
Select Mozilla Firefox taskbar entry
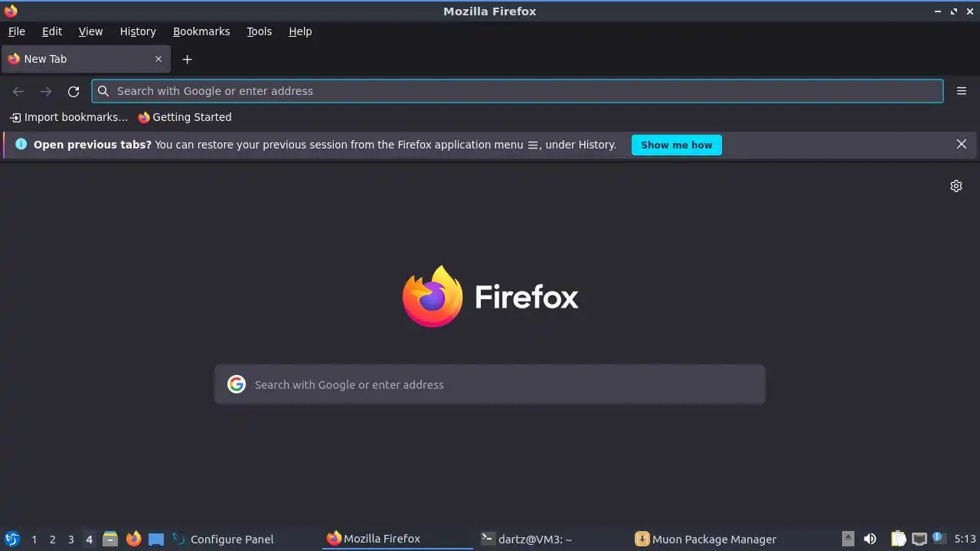(x=398, y=539)
